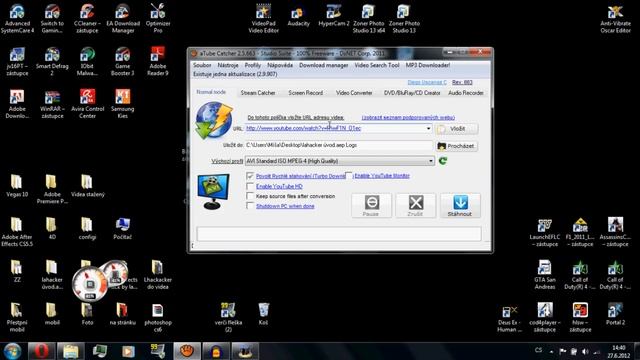Expand URL history dropdown arrow
Viewport: 640px width, 360px height.
(x=428, y=128)
